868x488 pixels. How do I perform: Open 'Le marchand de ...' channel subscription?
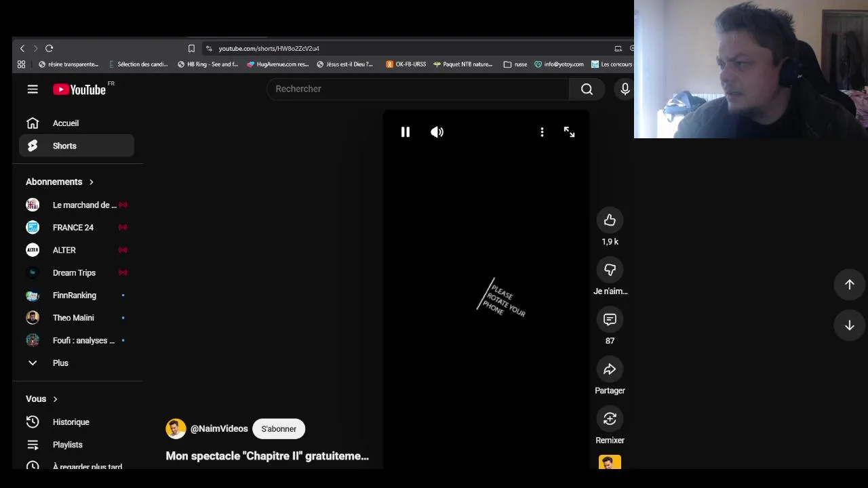(77, 205)
